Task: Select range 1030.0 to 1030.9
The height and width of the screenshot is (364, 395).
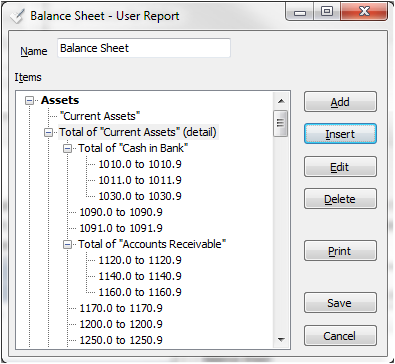Action: point(140,196)
